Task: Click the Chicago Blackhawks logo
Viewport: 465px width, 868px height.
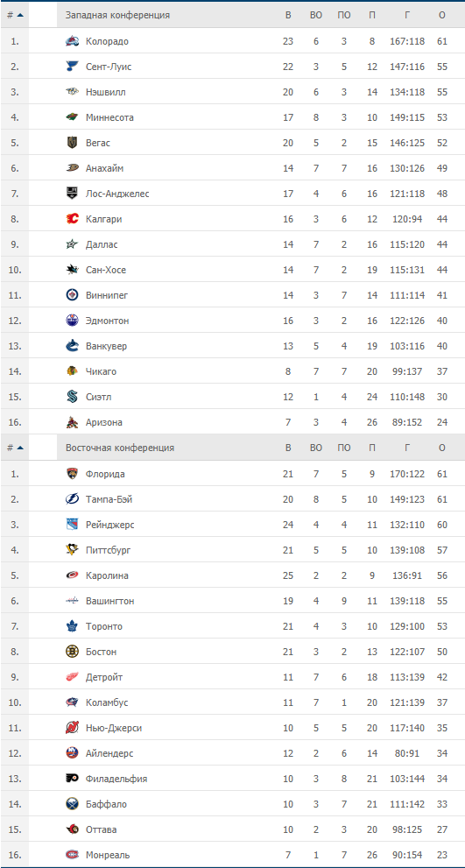Action: (72, 371)
